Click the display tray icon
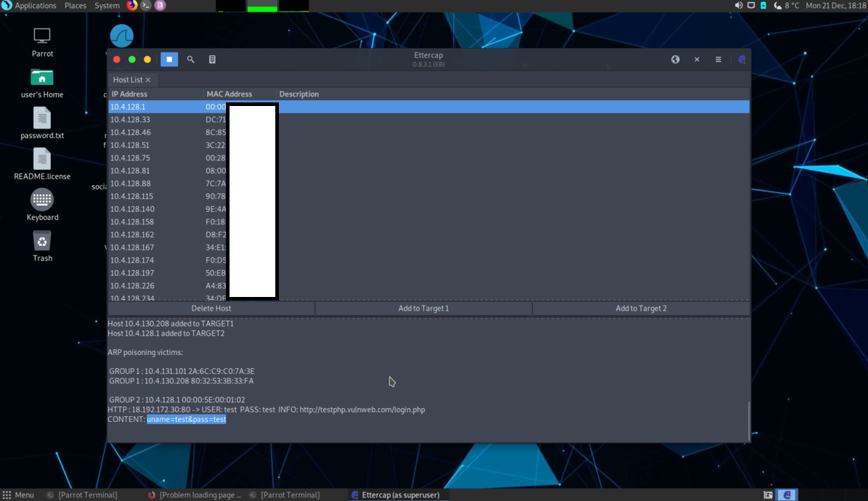This screenshot has width=868, height=501. 751,6
